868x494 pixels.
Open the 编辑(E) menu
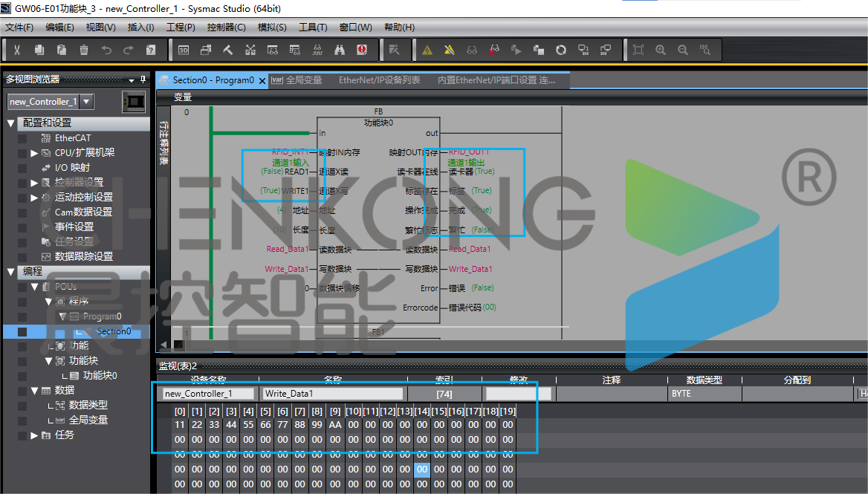pyautogui.click(x=59, y=27)
